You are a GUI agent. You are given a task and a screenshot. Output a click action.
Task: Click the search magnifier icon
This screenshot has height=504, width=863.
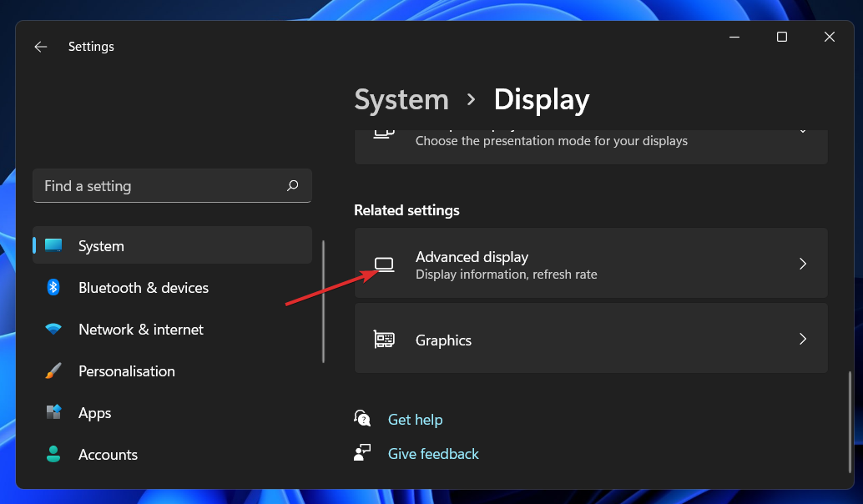293,185
